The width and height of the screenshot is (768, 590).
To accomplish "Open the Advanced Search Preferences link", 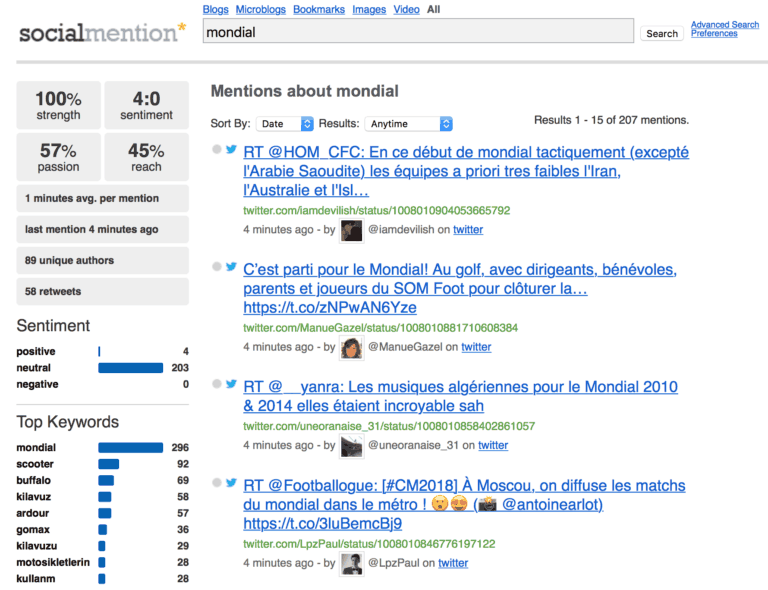I will pos(724,29).
